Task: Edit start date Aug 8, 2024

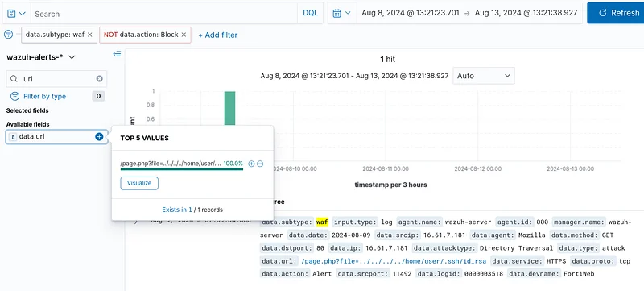Action: 411,13
